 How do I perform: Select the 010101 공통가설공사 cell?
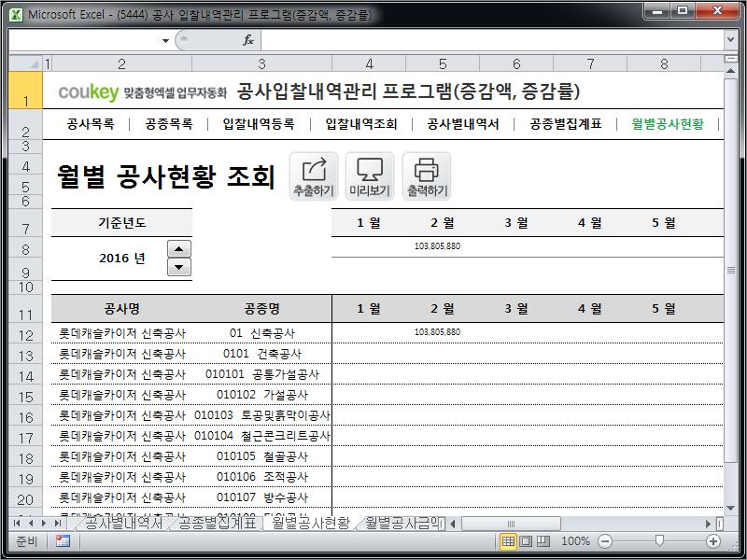[x=261, y=374]
